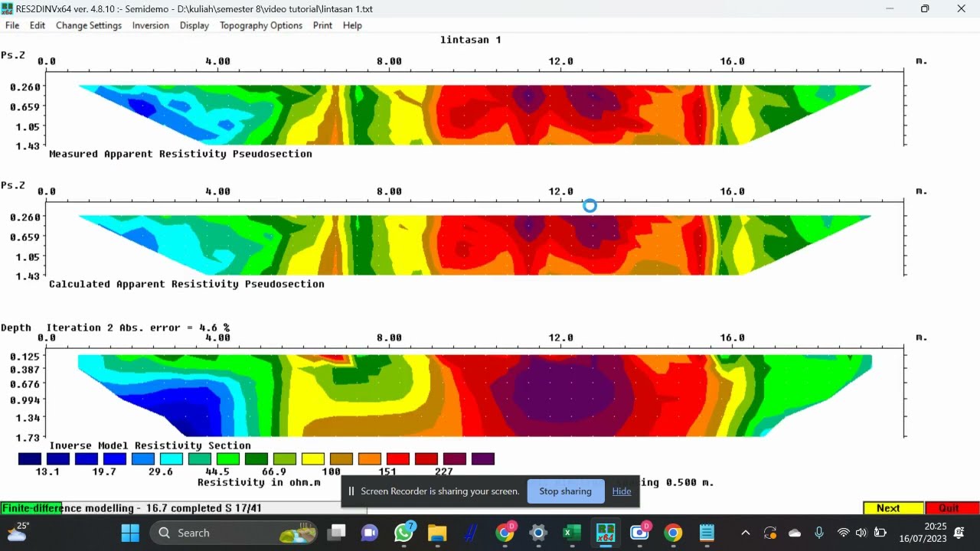Click legend value 13.1
This screenshot has width=980, height=551.
tap(47, 471)
